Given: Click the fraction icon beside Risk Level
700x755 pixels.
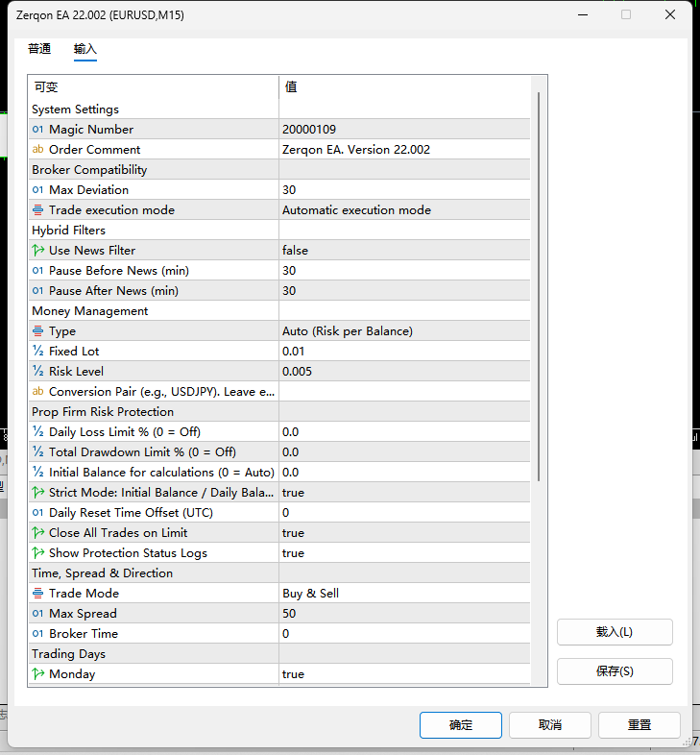Looking at the screenshot, I should click(x=37, y=371).
